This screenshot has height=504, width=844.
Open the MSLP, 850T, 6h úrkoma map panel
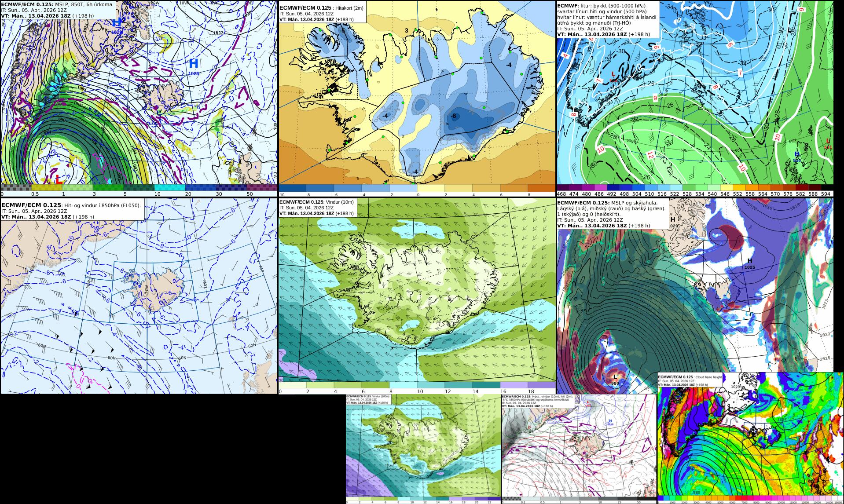click(139, 92)
